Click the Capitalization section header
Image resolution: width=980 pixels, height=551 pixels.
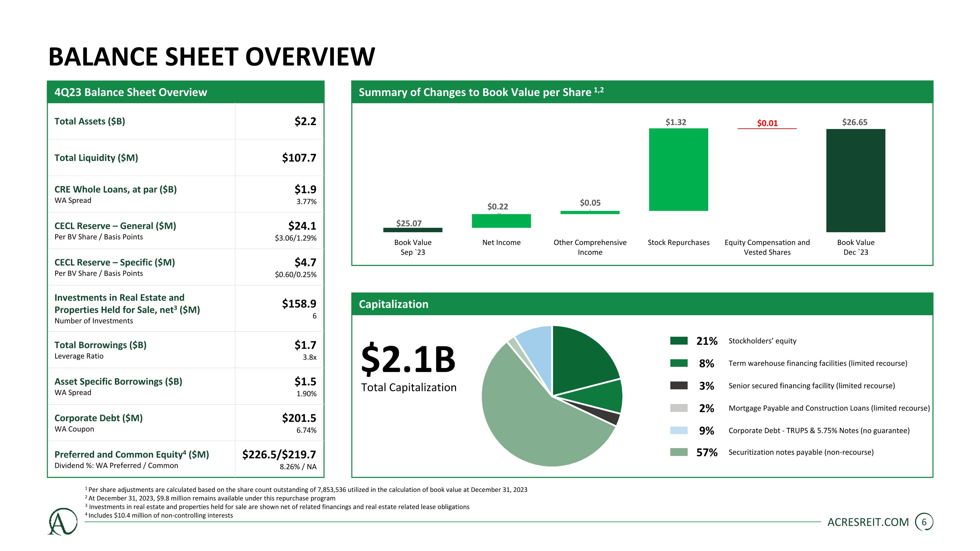[393, 304]
